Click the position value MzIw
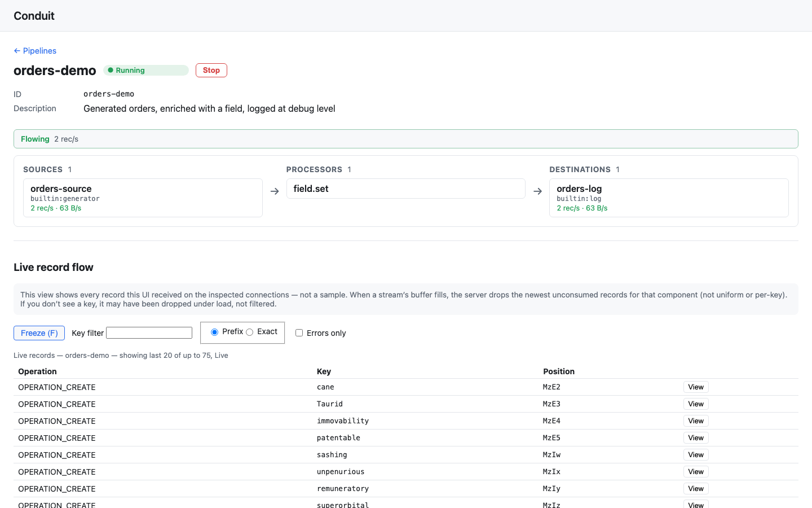This screenshot has height=508, width=812. point(551,455)
